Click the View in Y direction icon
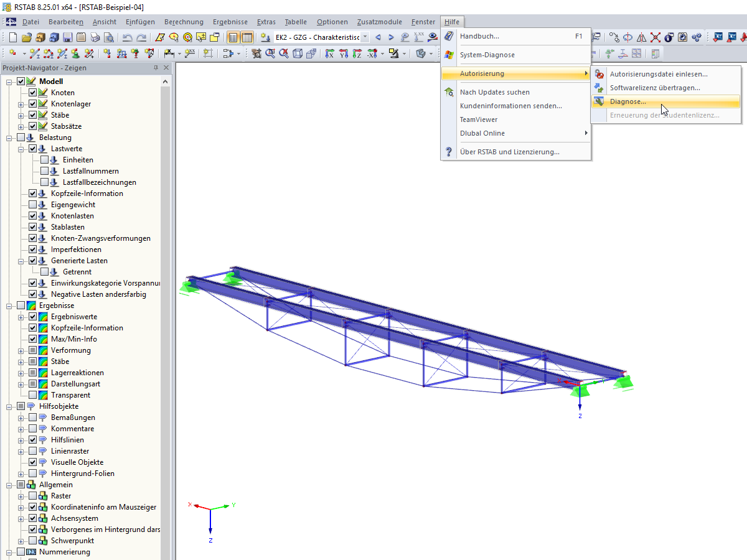Image resolution: width=747 pixels, height=560 pixels. point(344,54)
